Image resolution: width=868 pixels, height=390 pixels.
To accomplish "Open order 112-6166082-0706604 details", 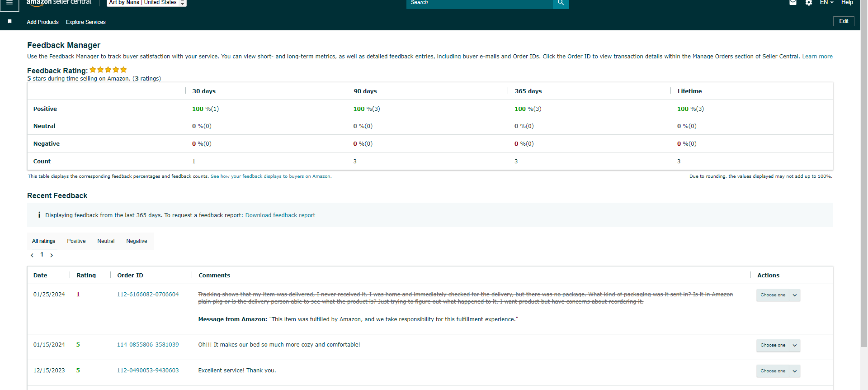I will [x=148, y=295].
